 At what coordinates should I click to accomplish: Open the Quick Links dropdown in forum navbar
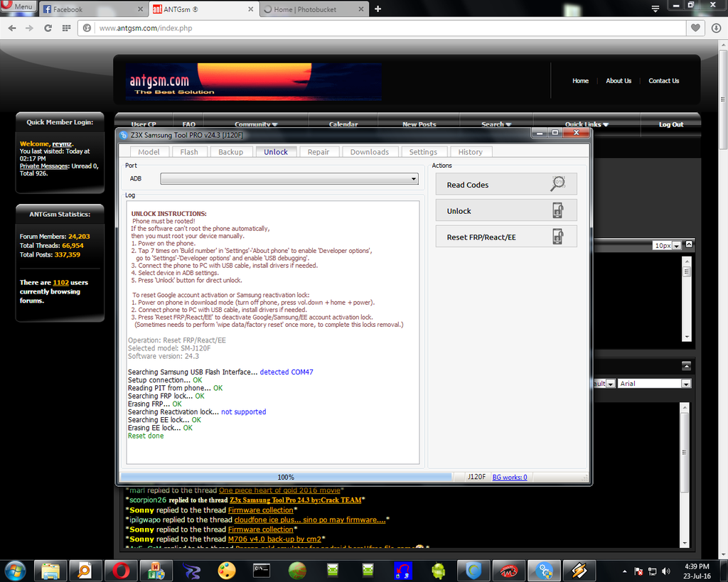pos(587,124)
